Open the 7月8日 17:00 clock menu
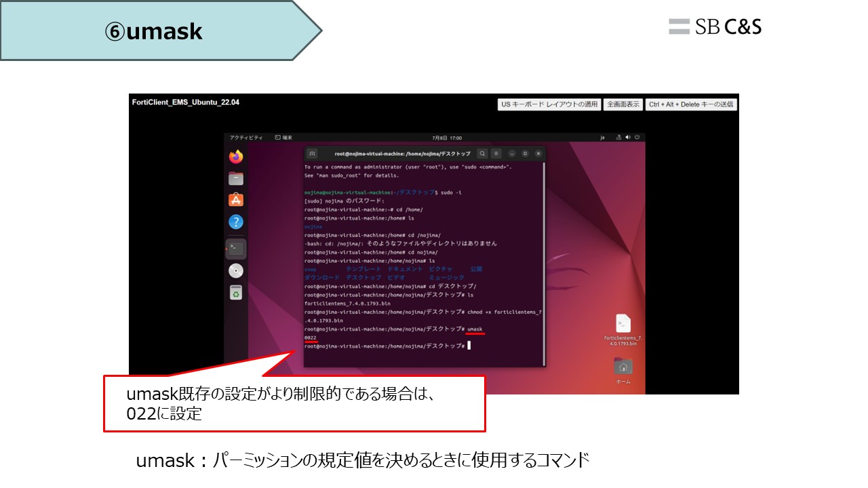 pos(448,138)
